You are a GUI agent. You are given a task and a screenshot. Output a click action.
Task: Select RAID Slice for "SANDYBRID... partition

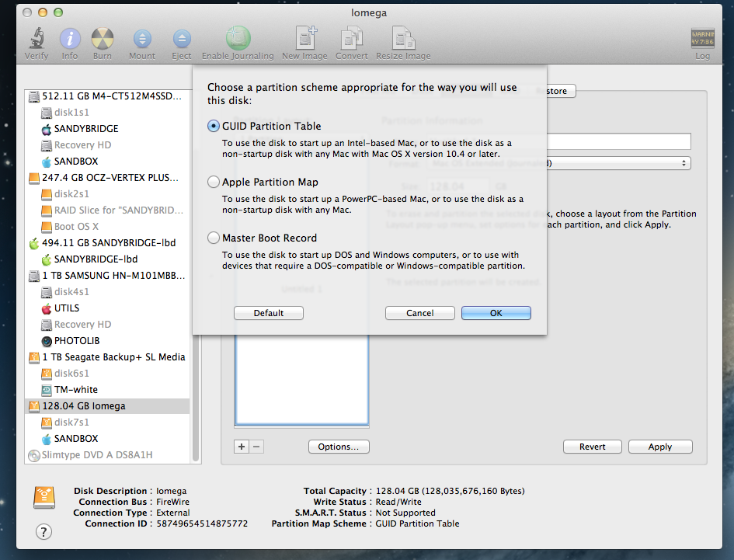pos(107,210)
